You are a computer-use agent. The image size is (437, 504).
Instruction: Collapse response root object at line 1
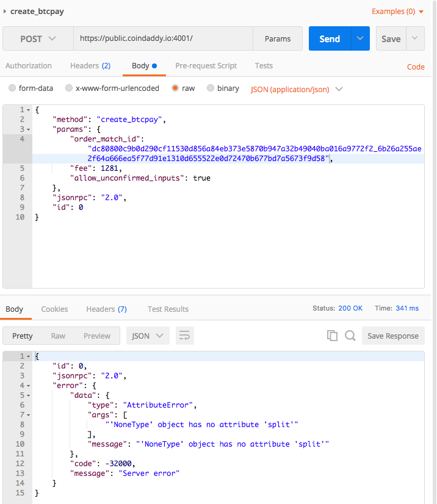[28, 356]
